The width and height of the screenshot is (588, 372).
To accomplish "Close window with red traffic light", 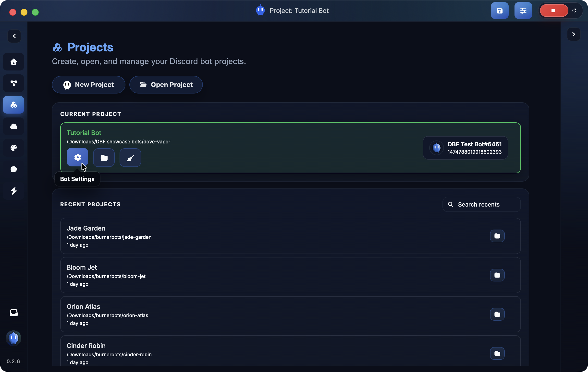I will click(x=13, y=12).
